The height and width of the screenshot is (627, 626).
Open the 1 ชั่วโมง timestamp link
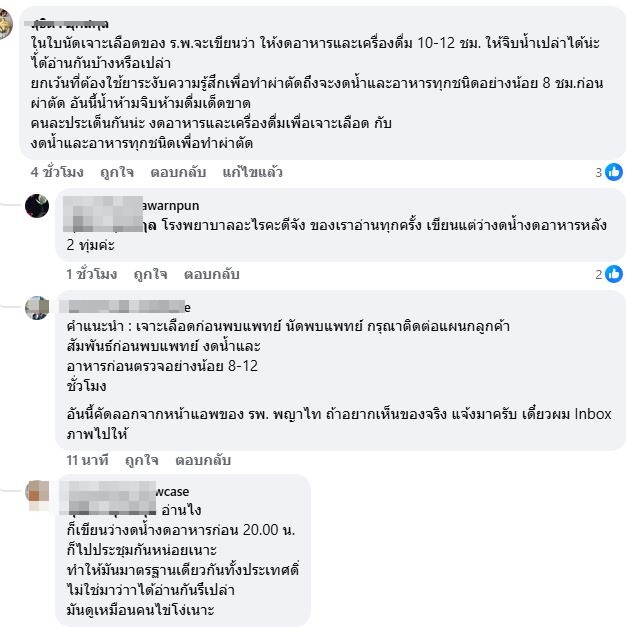tap(92, 274)
